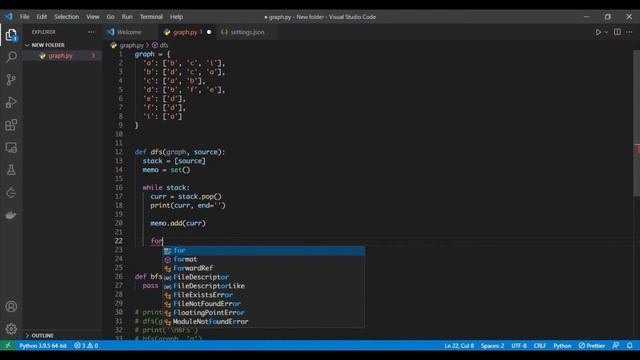Click the remote window indicator in status bar

(x=8, y=346)
